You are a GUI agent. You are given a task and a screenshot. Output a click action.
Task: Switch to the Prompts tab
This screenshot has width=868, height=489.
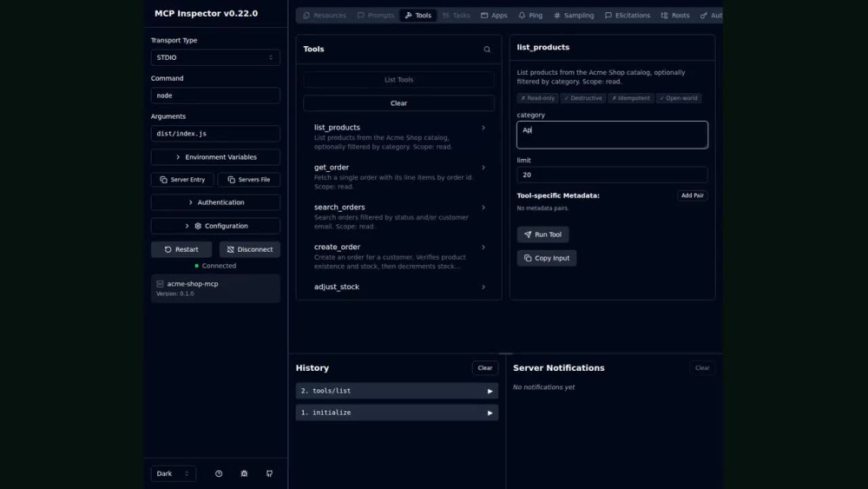pos(375,16)
